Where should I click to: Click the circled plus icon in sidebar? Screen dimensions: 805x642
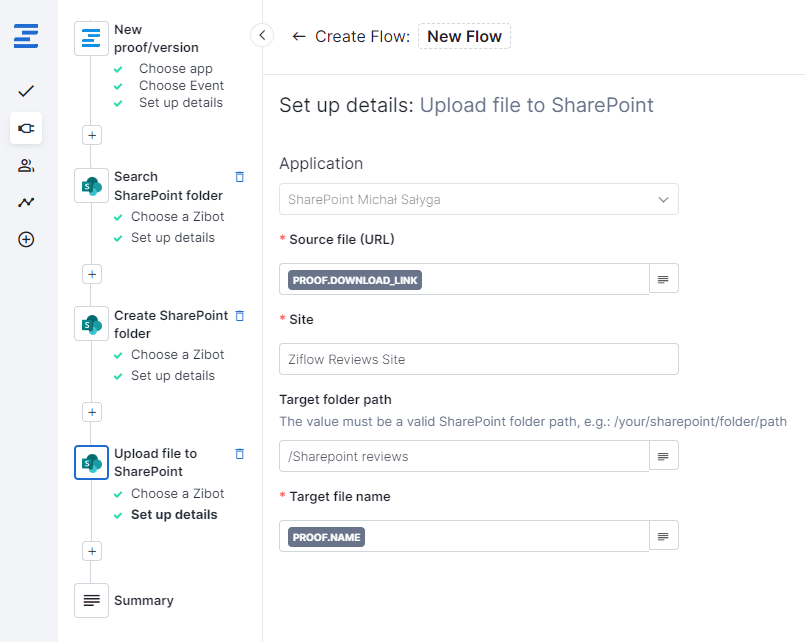(x=26, y=239)
